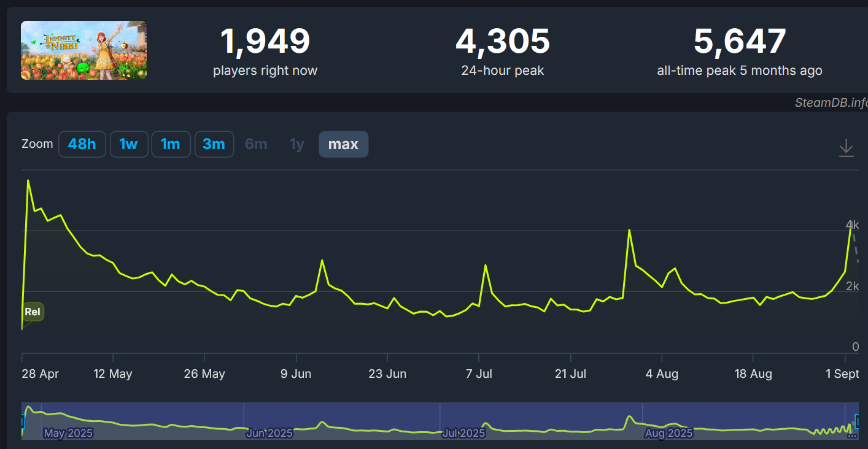Viewport: 868px width, 449px height.
Task: Click the 1,949 players right now figure
Action: coord(265,42)
